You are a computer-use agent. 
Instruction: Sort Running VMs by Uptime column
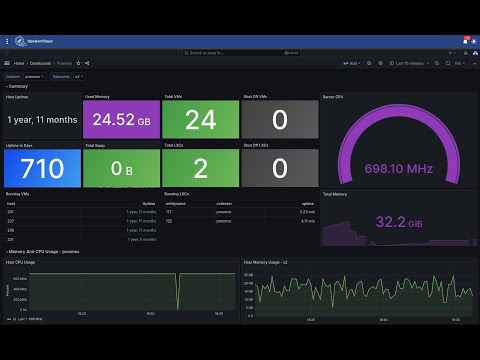(149, 204)
